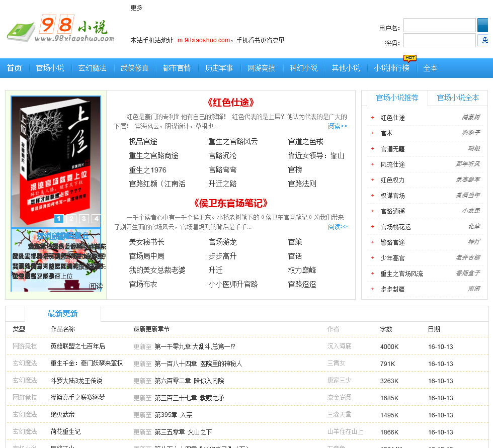Open the novel 重生之官路商途
The height and width of the screenshot is (448, 493).
pos(154,156)
